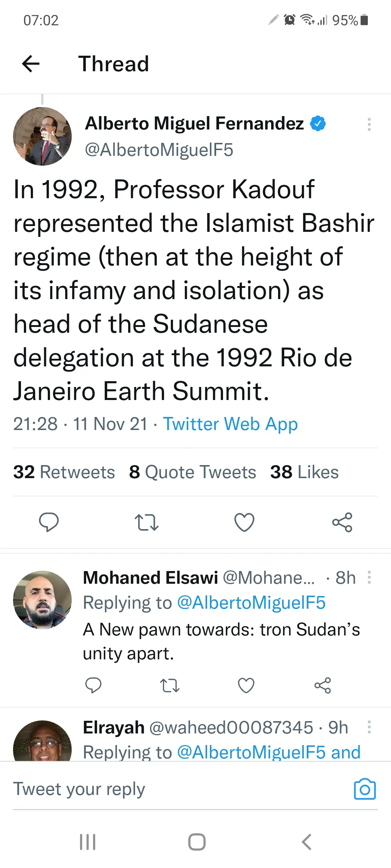Viewport: 391px width, 868px height.
Task: Retweet Mohaned Elsawi's reply
Action: pyautogui.click(x=170, y=685)
